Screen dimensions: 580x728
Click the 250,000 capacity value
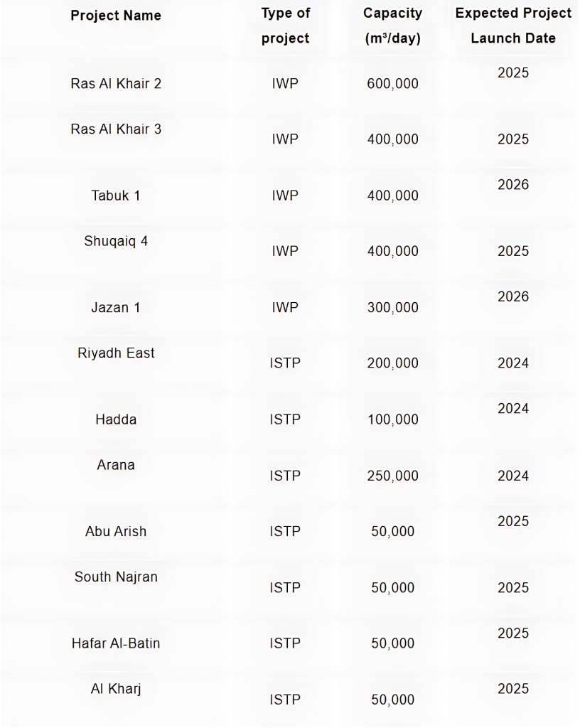tap(392, 476)
